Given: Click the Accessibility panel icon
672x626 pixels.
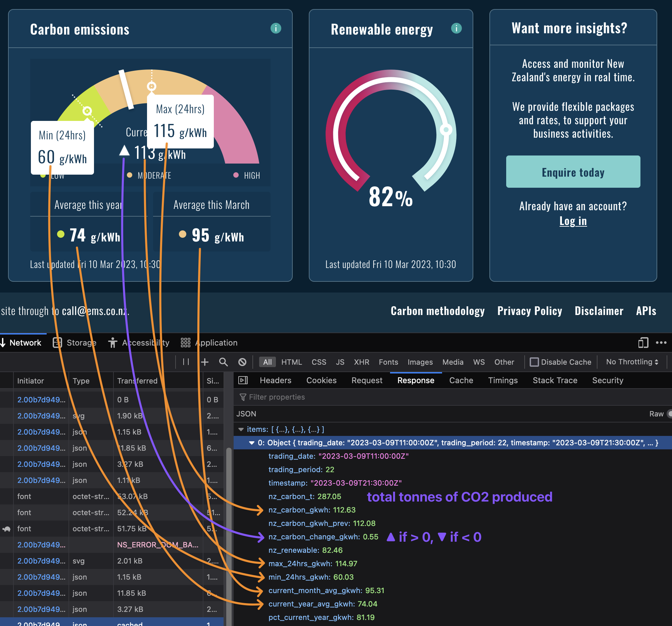Looking at the screenshot, I should (x=112, y=343).
